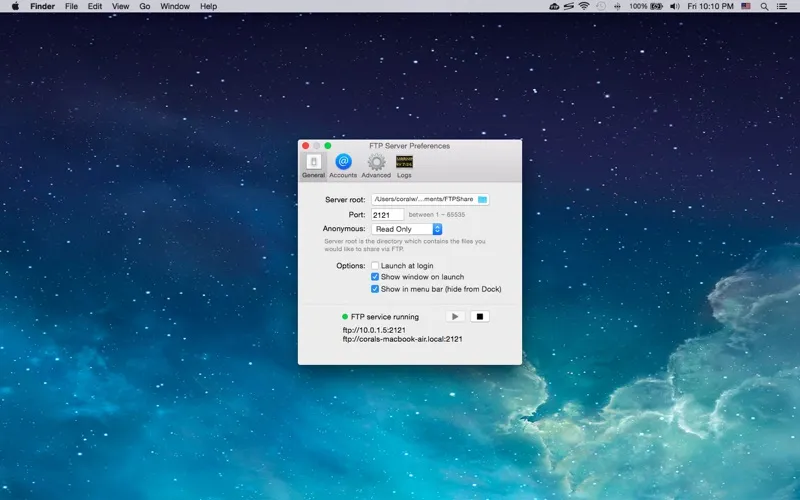The image size is (800, 500).
Task: Select the General preferences pane
Action: (313, 165)
